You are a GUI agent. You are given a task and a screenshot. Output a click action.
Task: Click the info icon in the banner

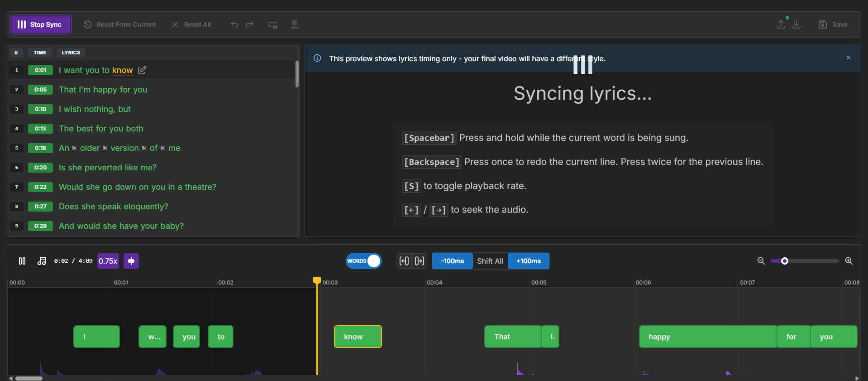[317, 58]
